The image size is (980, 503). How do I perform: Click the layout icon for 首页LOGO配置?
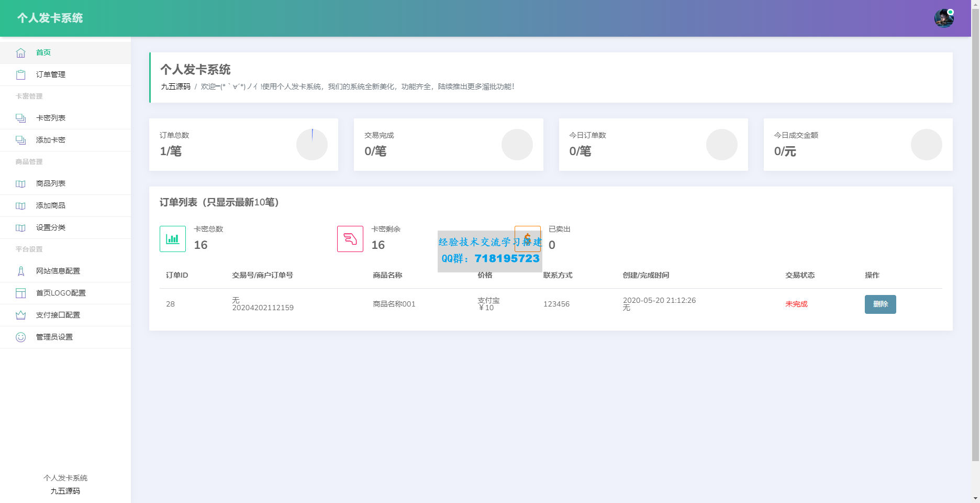(20, 293)
